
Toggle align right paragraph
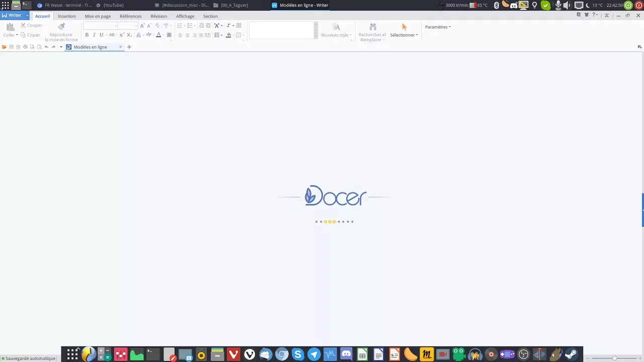coord(195,35)
